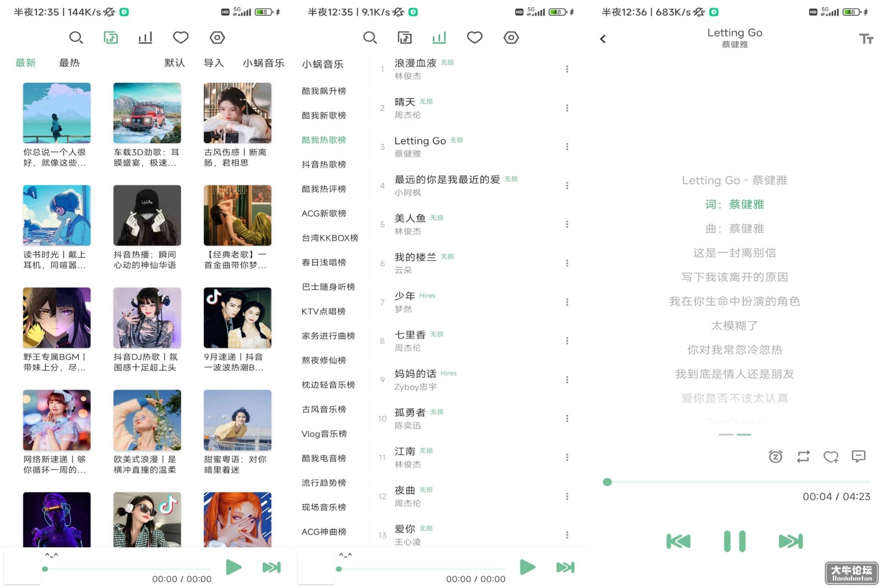Skip to previous track in player
The width and height of the screenshot is (882, 588).
pos(678,541)
